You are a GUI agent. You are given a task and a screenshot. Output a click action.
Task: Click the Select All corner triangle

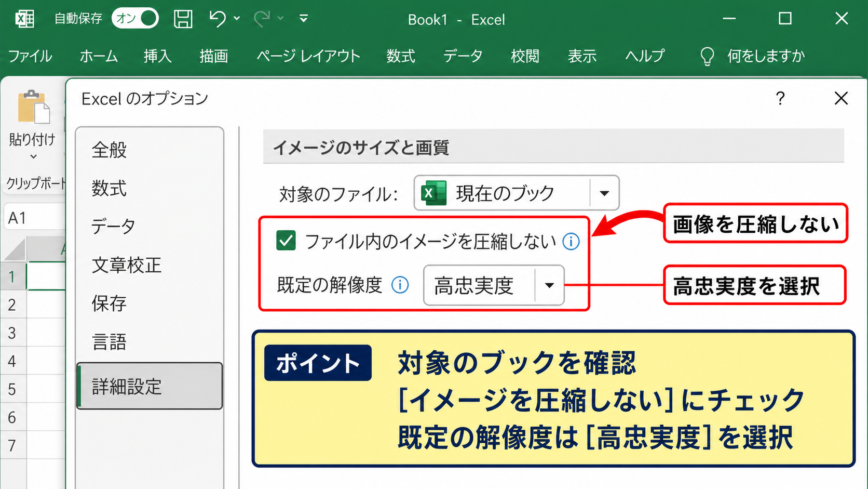[15, 249]
